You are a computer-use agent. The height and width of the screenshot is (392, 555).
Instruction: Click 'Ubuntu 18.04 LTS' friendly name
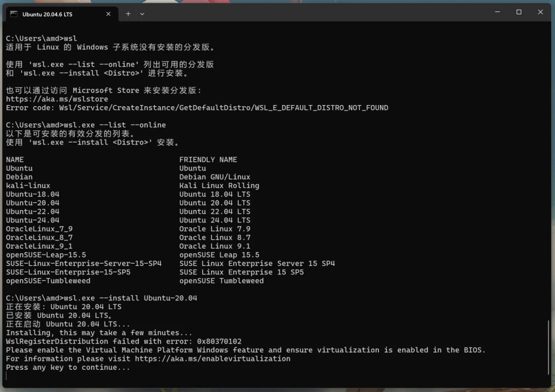pyautogui.click(x=215, y=194)
